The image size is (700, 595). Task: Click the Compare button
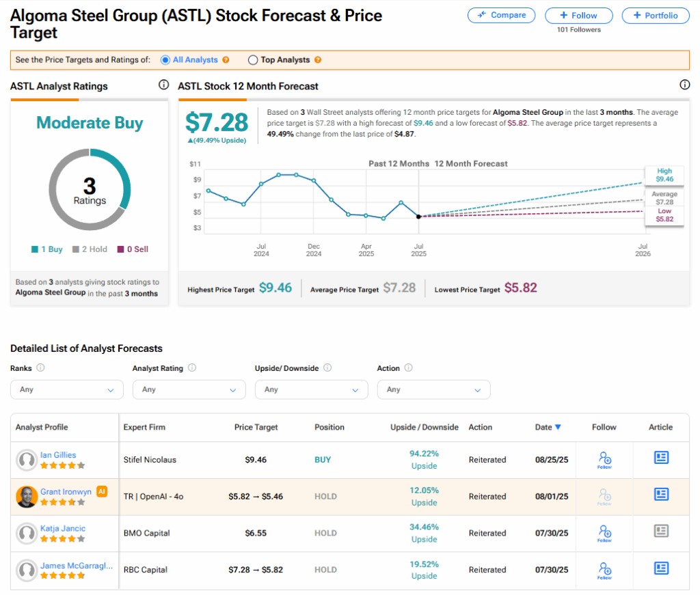click(x=502, y=15)
